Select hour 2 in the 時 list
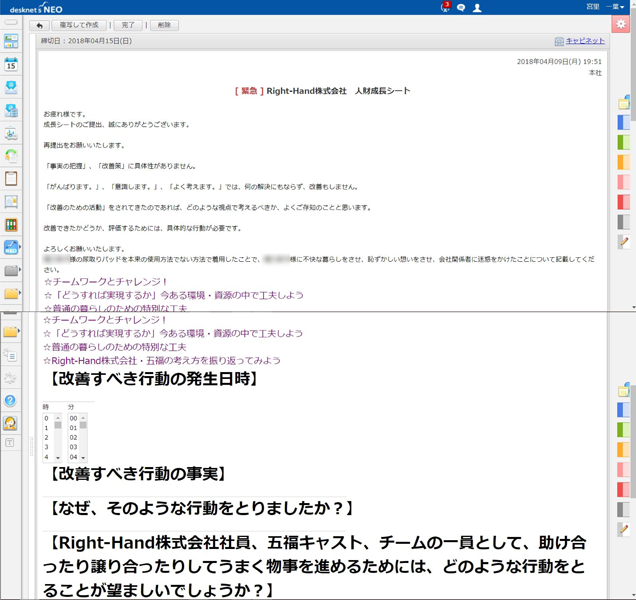 (x=47, y=437)
